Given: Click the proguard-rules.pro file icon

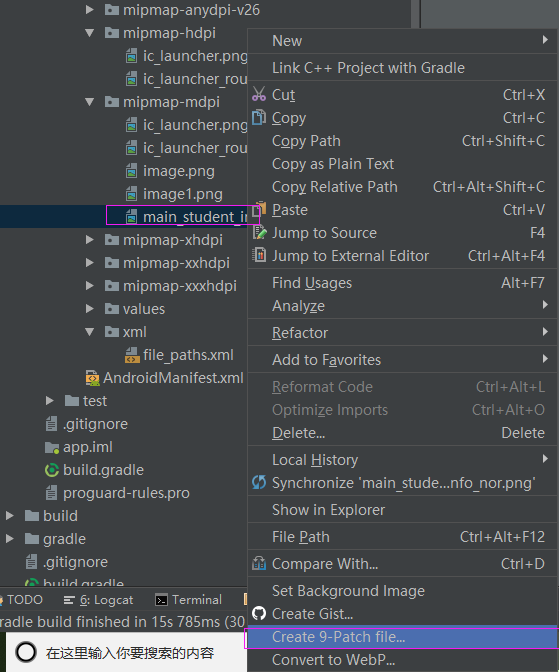Looking at the screenshot, I should tap(51, 493).
